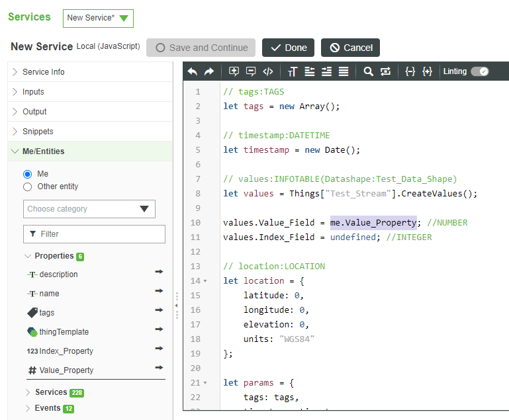This screenshot has height=420, width=509.
Task: Open the Service Info section
Action: click(x=44, y=72)
